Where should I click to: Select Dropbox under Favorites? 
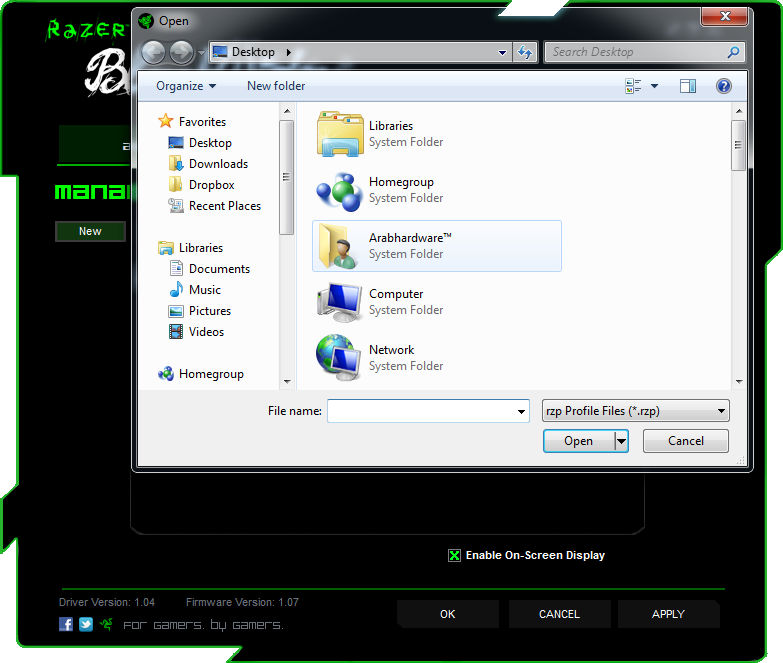click(x=211, y=185)
